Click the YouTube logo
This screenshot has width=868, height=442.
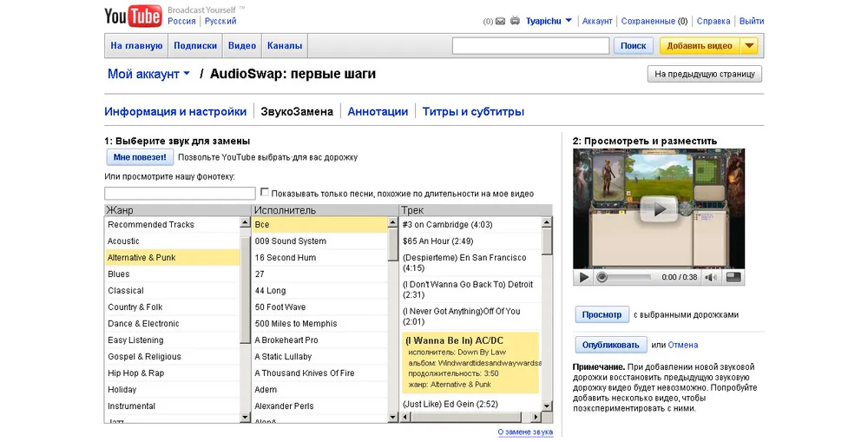(133, 16)
